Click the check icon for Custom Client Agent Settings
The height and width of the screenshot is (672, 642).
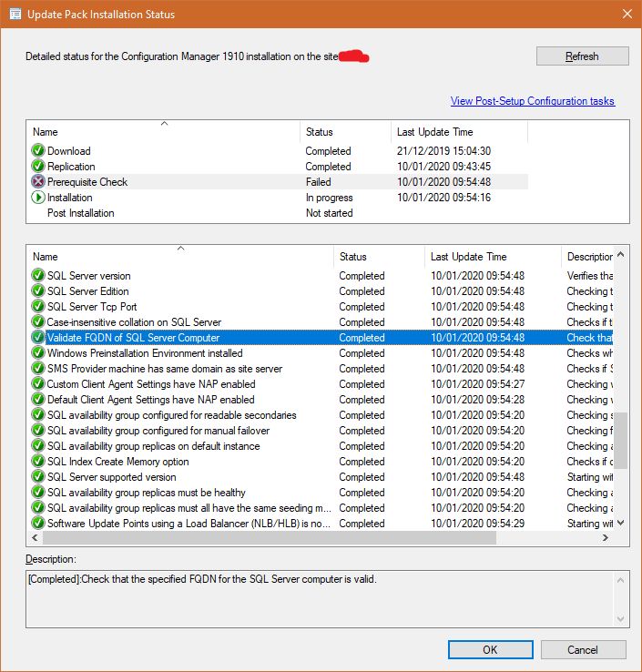click(x=38, y=383)
